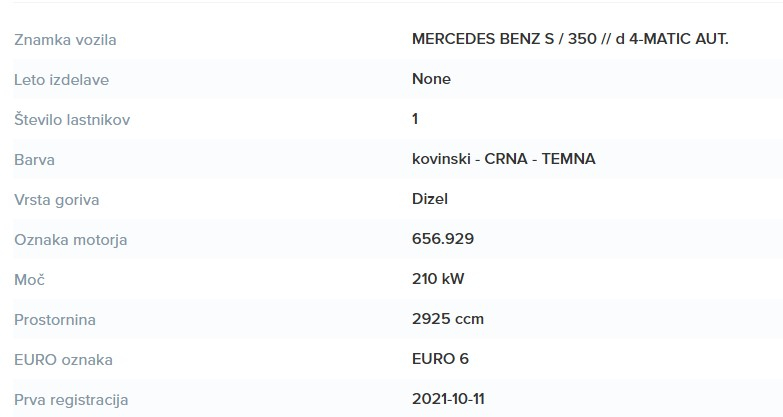
Task: Click the Znamka vozila label
Action: 65,40
